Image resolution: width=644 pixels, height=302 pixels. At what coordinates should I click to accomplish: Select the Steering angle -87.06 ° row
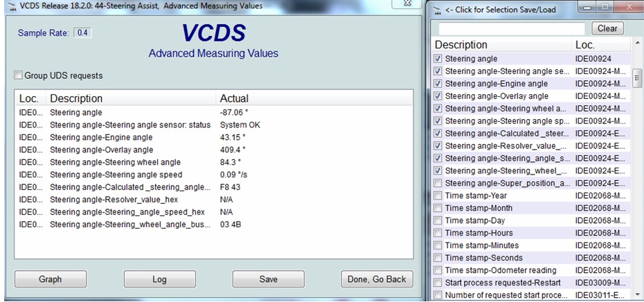pyautogui.click(x=213, y=112)
